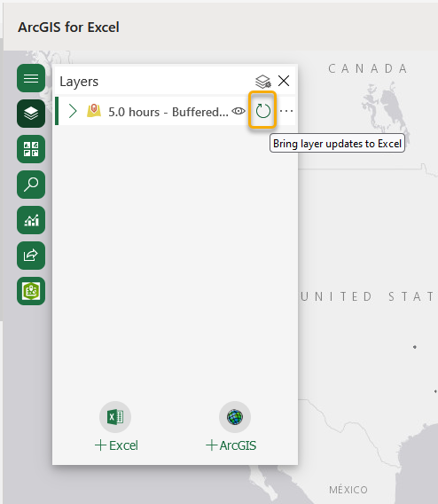This screenshot has width=438, height=504.
Task: Open the bottom green map-badge sidebar tool
Action: 31,291
